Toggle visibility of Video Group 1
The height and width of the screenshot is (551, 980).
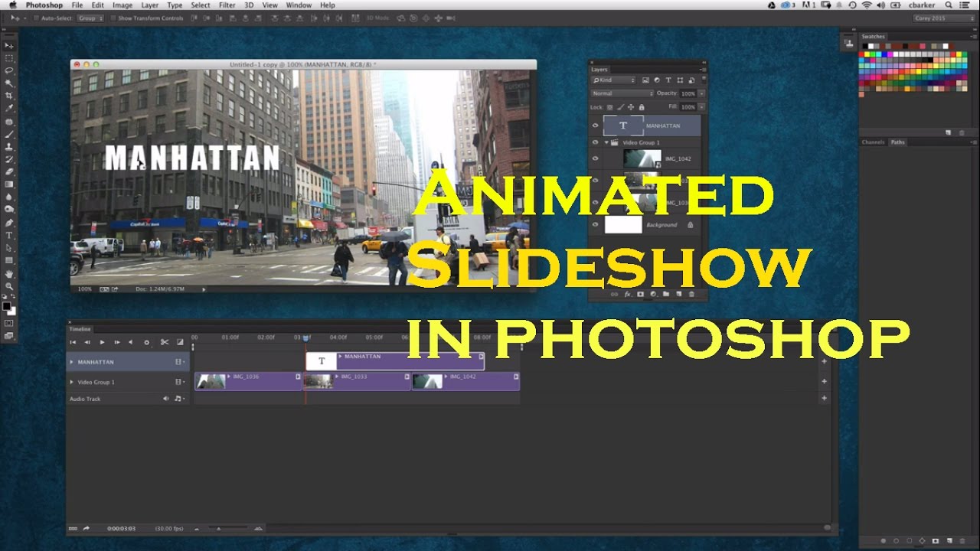tap(596, 142)
